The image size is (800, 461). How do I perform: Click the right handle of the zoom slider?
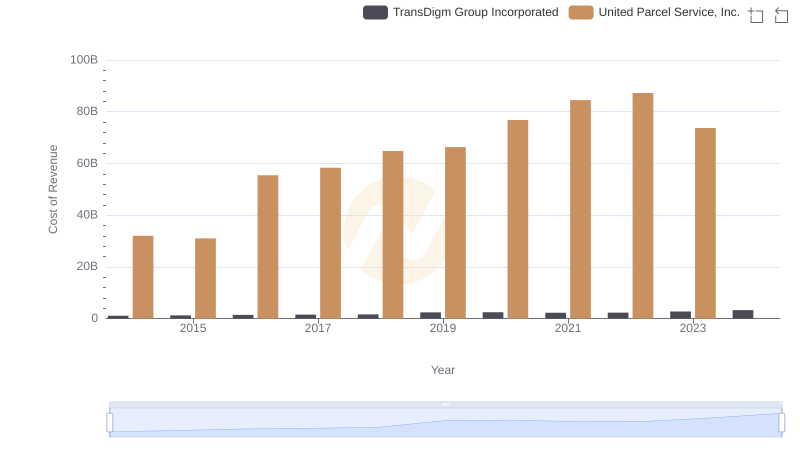[x=782, y=423]
